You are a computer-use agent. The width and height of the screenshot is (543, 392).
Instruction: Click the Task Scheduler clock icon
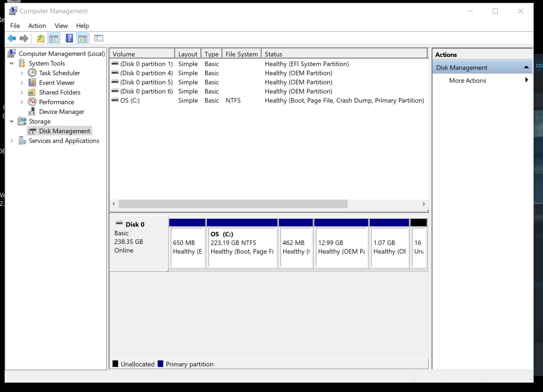(32, 73)
